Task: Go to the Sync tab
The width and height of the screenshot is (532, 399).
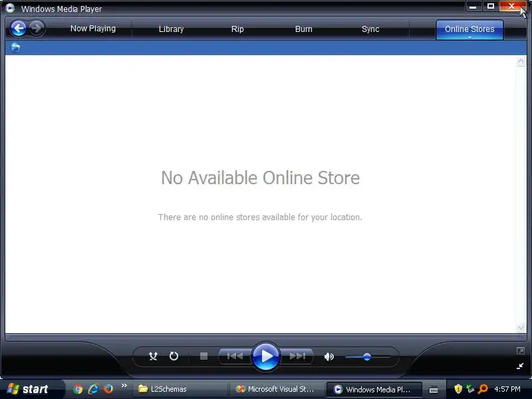Action: (x=370, y=29)
